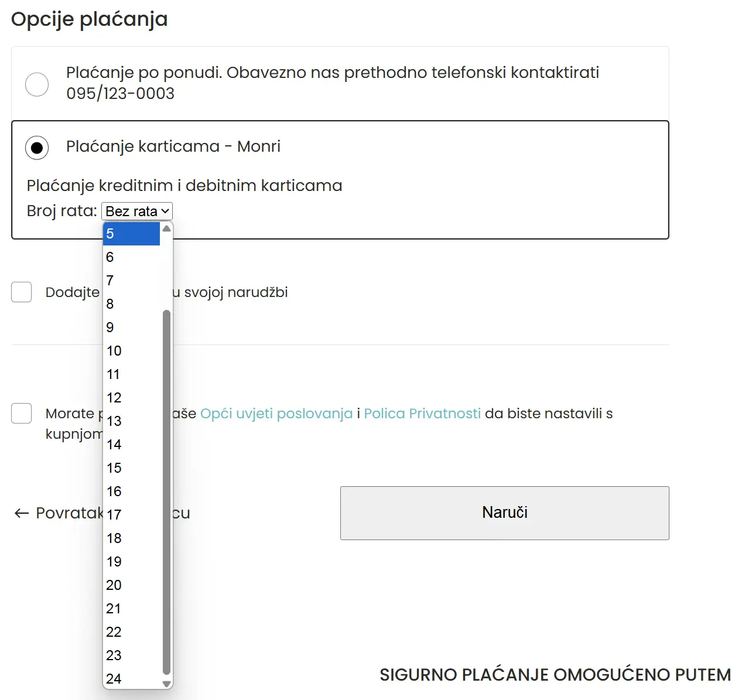Select 24, the last installment option
Image resolution: width=735 pixels, height=700 pixels.
pos(130,678)
